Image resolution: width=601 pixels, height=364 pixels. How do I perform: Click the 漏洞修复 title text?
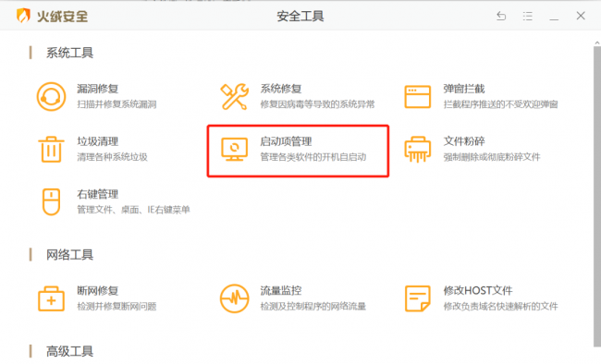[x=98, y=89]
